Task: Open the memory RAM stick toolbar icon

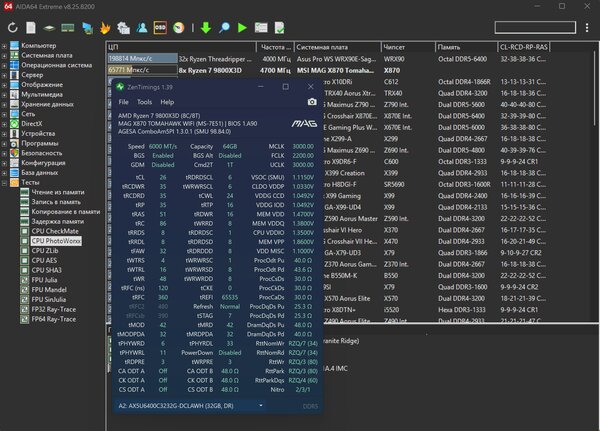Action: click(x=68, y=28)
